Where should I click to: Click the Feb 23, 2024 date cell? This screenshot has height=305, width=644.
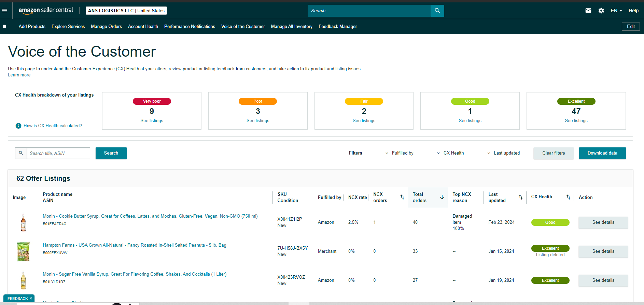[x=501, y=222]
